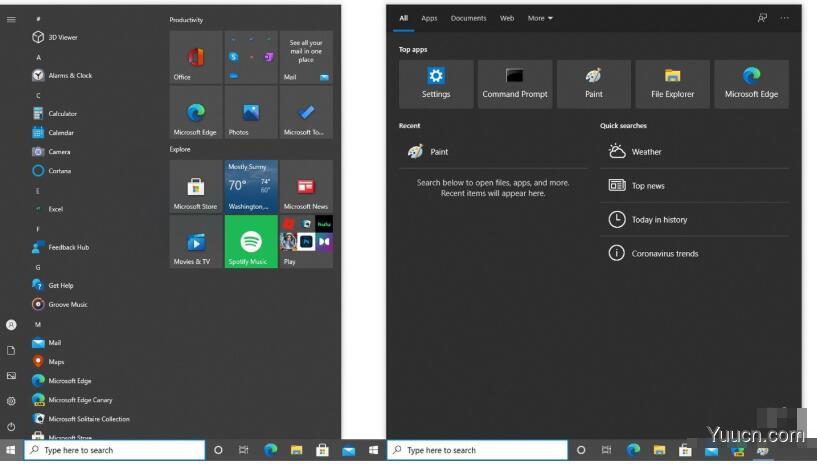817x464 pixels.
Task: Switch to the Documents search tab
Action: (468, 18)
